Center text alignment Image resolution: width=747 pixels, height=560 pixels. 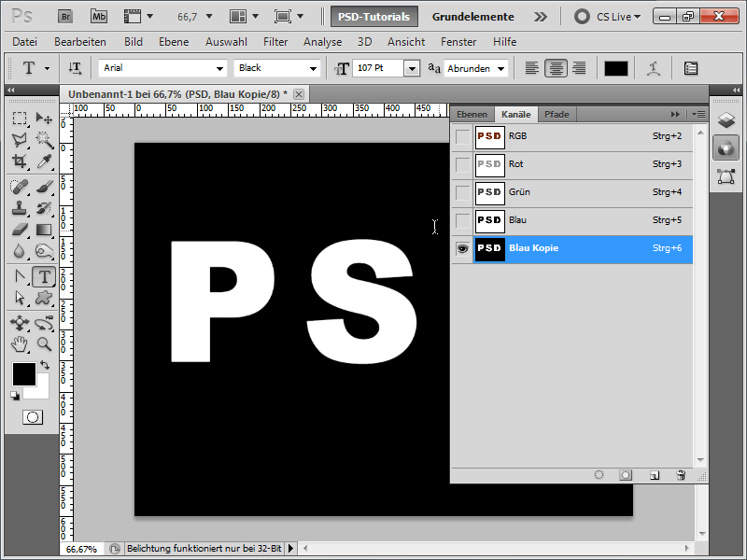point(556,68)
